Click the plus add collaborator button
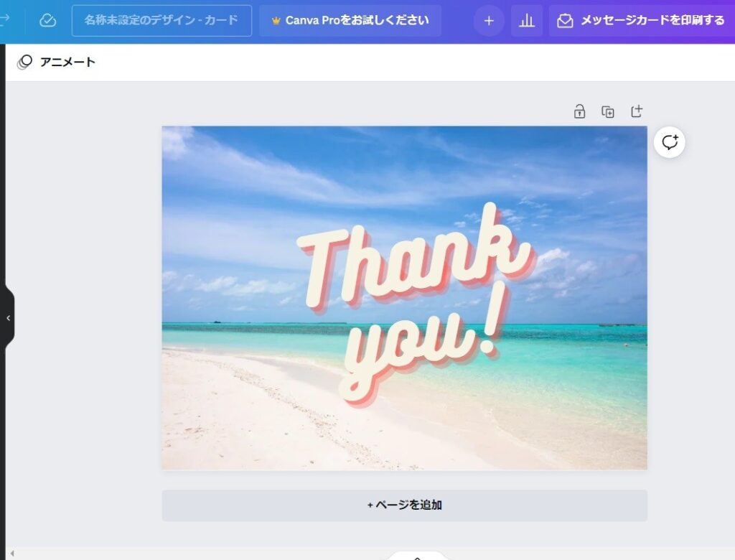Image resolution: width=735 pixels, height=560 pixels. pos(488,21)
